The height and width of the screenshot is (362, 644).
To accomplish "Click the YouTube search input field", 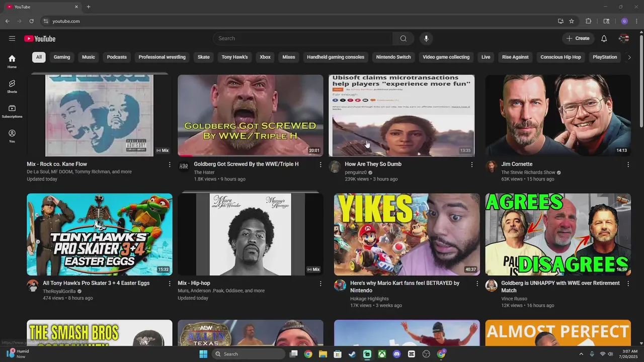I will click(x=303, y=39).
